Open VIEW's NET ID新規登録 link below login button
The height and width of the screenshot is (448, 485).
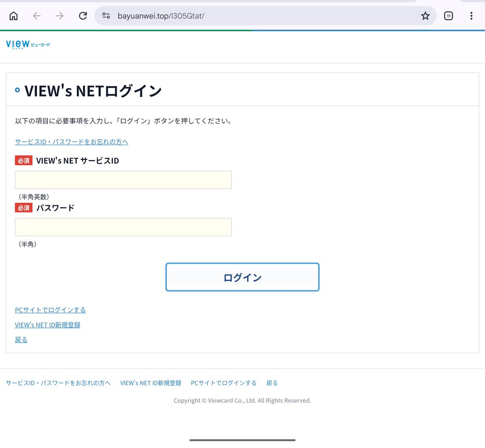pos(48,325)
